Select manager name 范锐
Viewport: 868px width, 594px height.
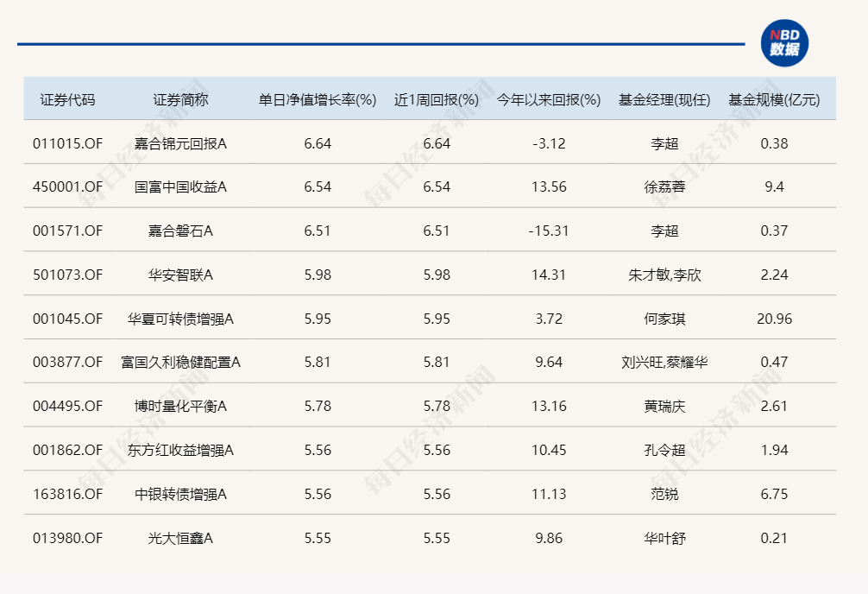coord(664,494)
